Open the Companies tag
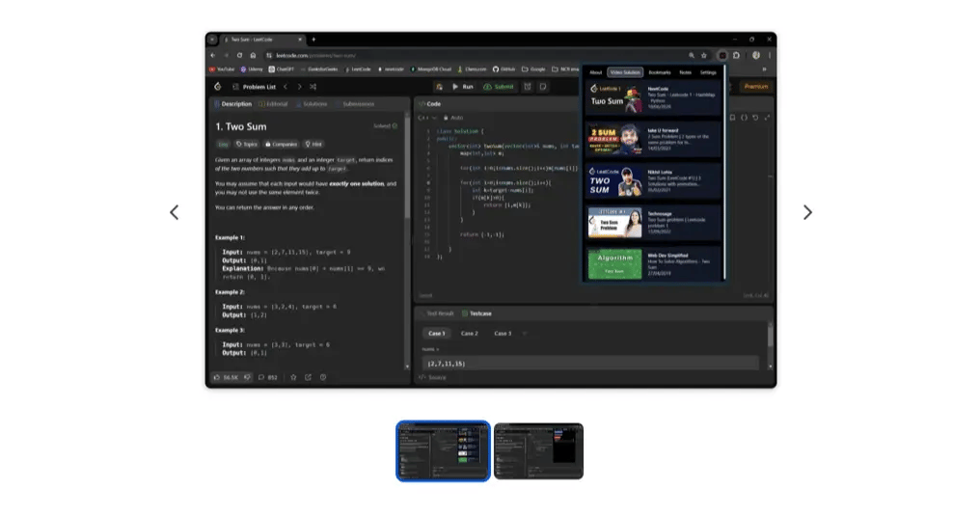The height and width of the screenshot is (516, 980). point(282,145)
